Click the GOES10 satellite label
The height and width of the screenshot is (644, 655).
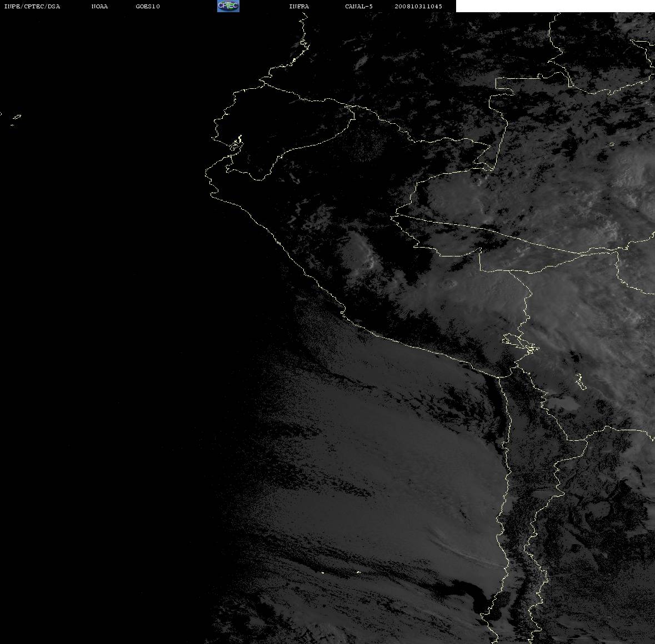[x=148, y=6]
